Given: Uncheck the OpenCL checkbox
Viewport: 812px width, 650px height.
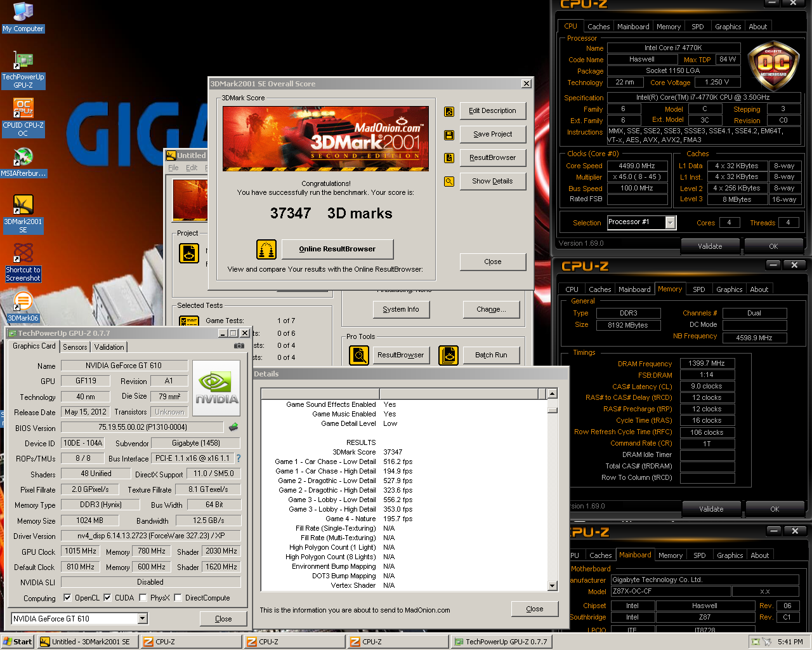Looking at the screenshot, I should [x=67, y=598].
